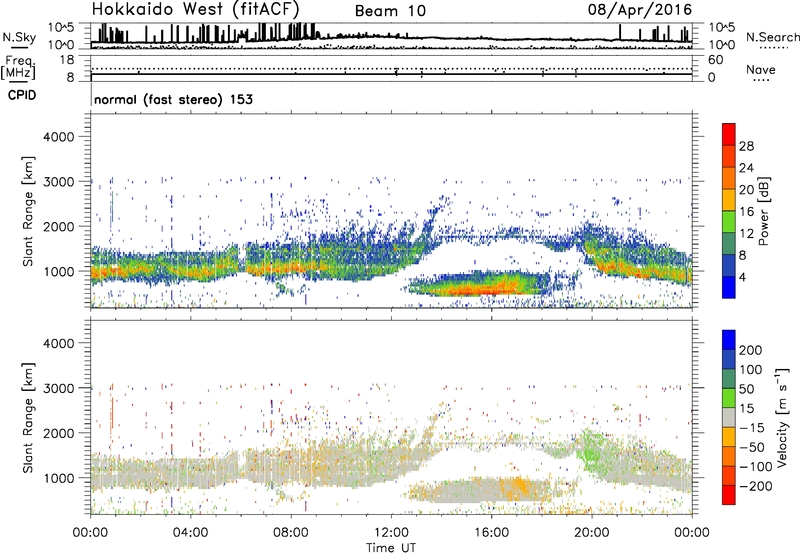Click the gray segment of the velocity colorbar
800x554 pixels.
[729, 417]
